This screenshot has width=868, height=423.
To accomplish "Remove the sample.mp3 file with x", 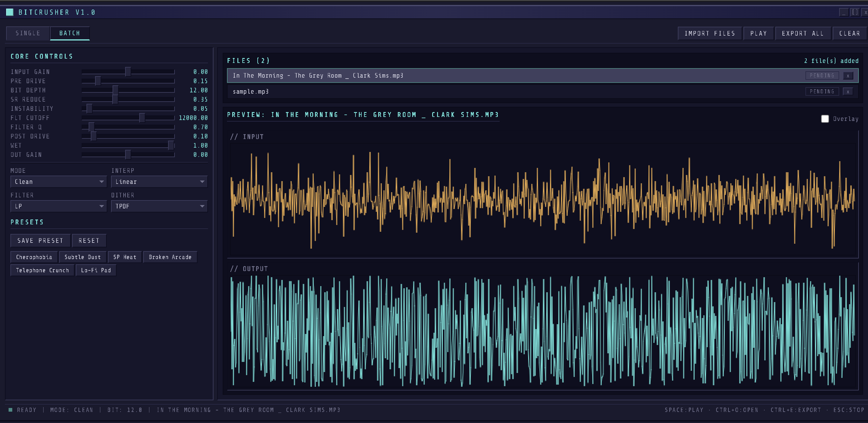I will pyautogui.click(x=848, y=91).
